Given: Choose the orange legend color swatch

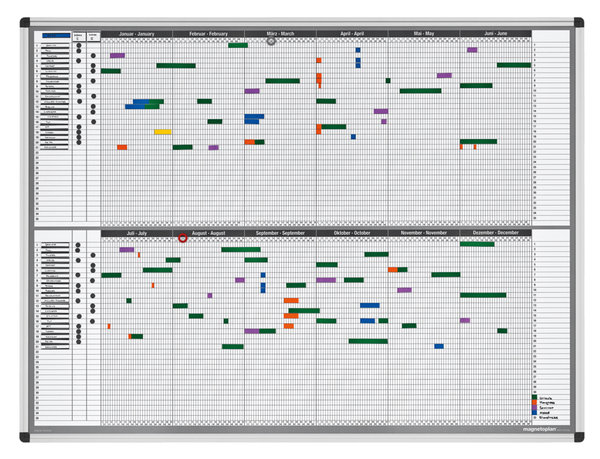Looking at the screenshot, I should (534, 402).
